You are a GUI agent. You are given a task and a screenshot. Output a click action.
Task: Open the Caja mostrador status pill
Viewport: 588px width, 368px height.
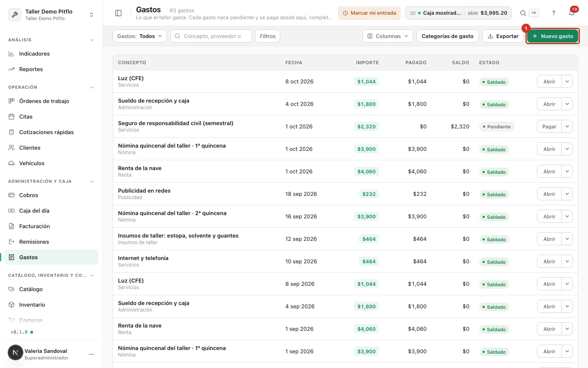pos(459,13)
